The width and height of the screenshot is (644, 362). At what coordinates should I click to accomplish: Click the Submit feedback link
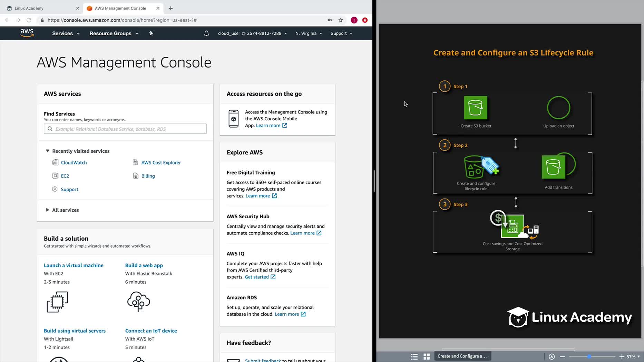(x=263, y=360)
